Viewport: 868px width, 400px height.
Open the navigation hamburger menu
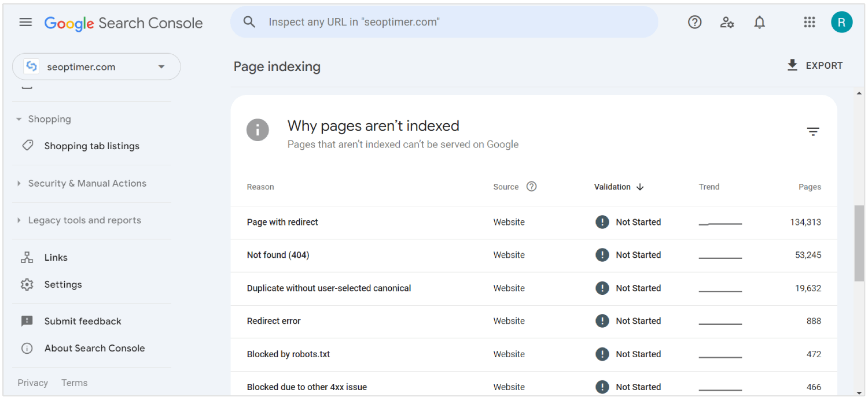tap(25, 22)
